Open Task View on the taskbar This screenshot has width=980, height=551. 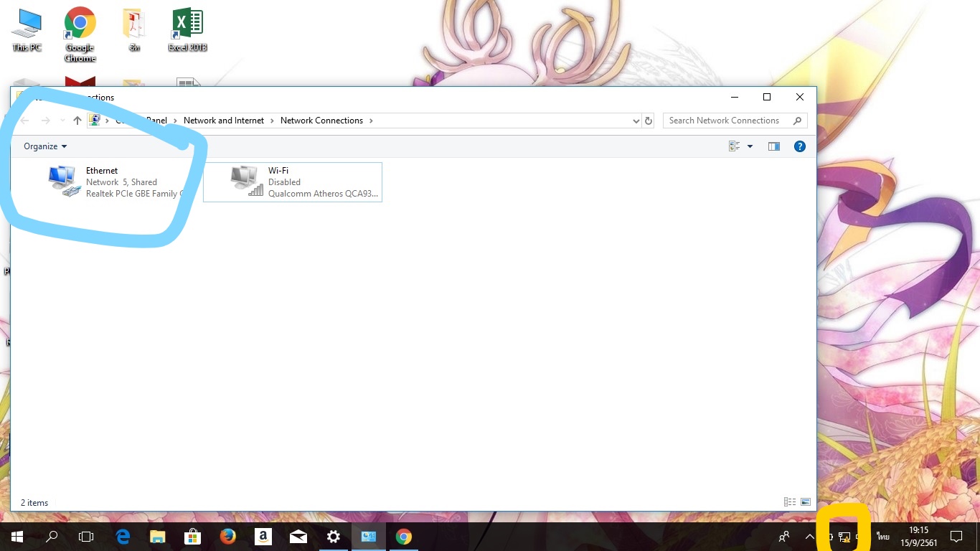coord(86,536)
